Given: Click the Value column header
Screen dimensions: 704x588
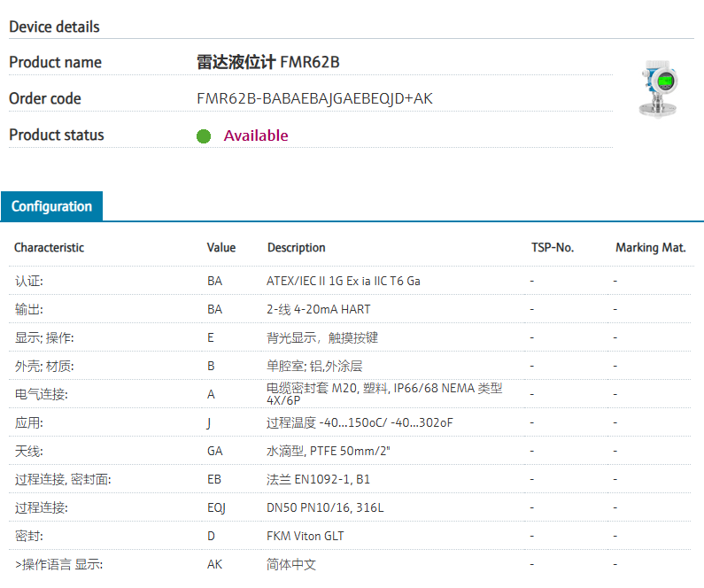Looking at the screenshot, I should (220, 248).
